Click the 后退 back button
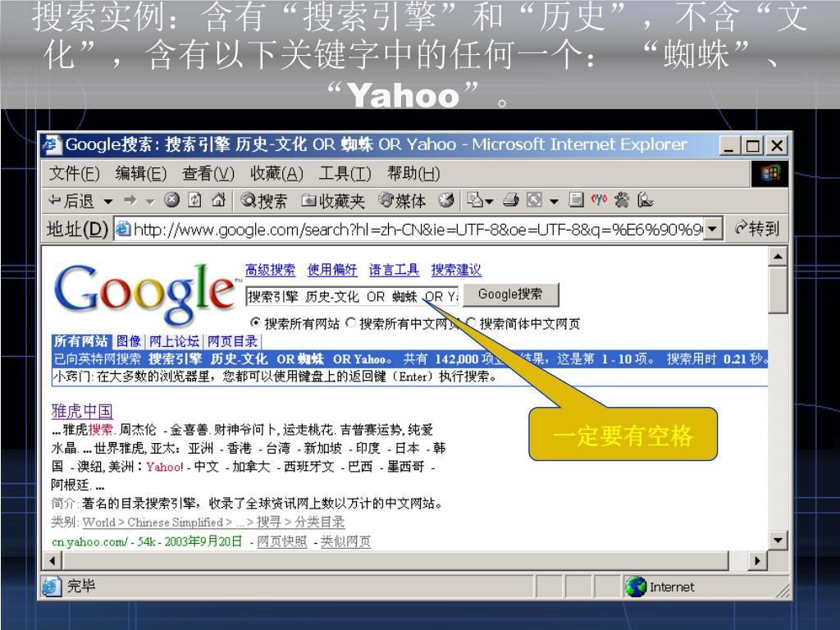The height and width of the screenshot is (630, 840). pos(71,201)
